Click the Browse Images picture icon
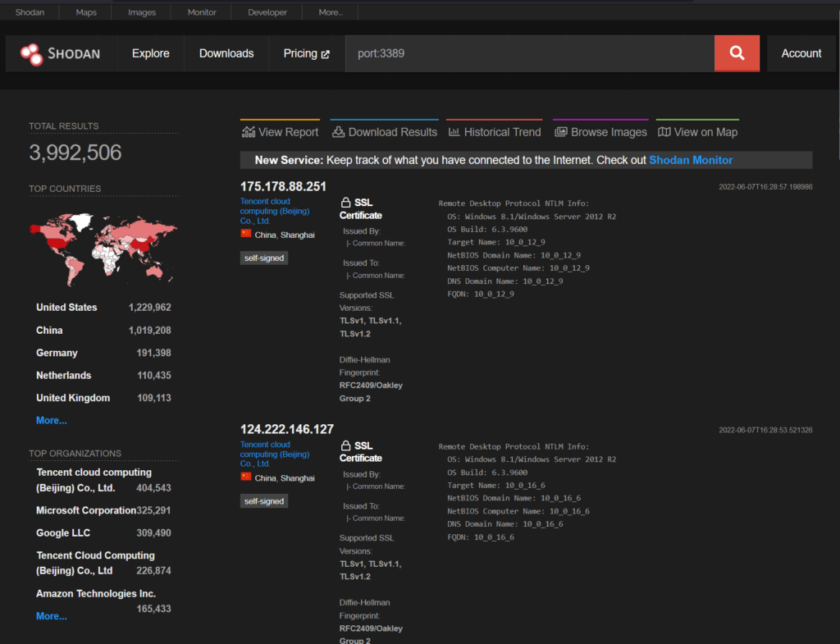 [x=561, y=132]
